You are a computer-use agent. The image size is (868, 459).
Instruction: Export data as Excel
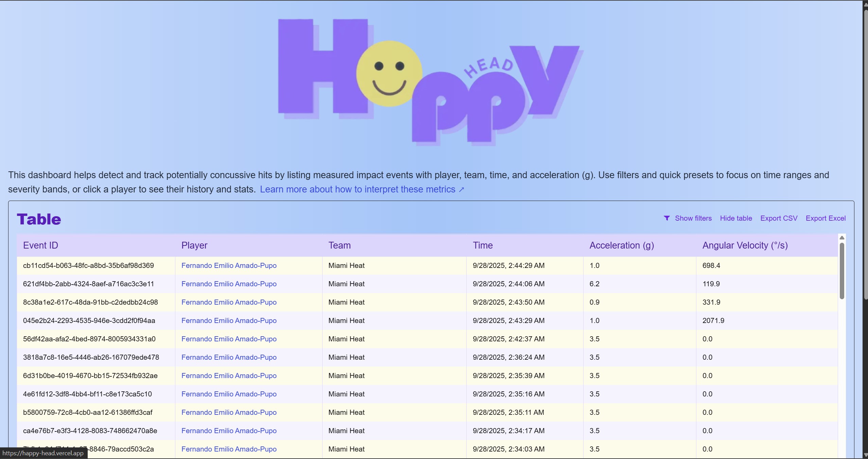coord(826,218)
